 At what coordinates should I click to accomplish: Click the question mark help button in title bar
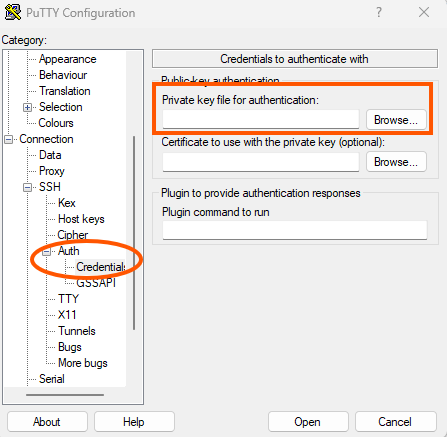click(x=379, y=12)
